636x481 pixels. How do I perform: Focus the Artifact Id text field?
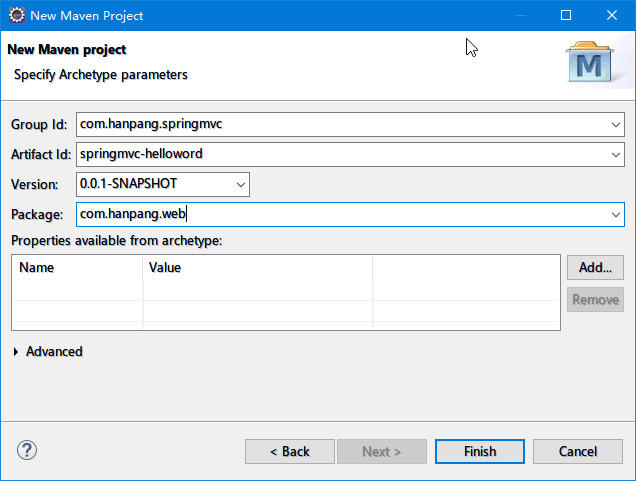340,155
